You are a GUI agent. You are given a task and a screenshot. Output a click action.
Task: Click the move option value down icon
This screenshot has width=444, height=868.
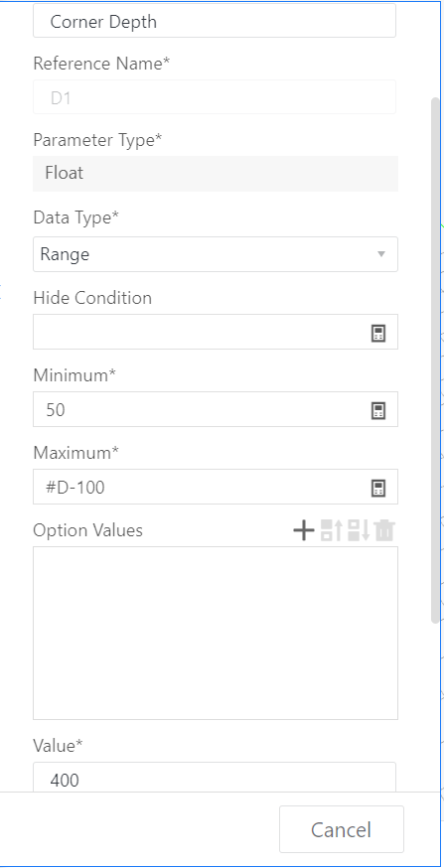coord(359,530)
